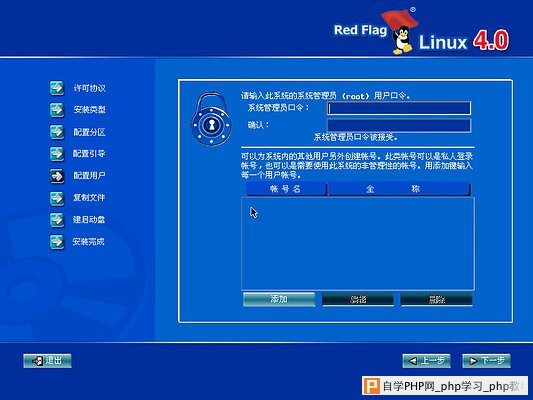The width and height of the screenshot is (533, 400).
Task: Click the arrow icon beside 许可协议
Action: tap(57, 88)
